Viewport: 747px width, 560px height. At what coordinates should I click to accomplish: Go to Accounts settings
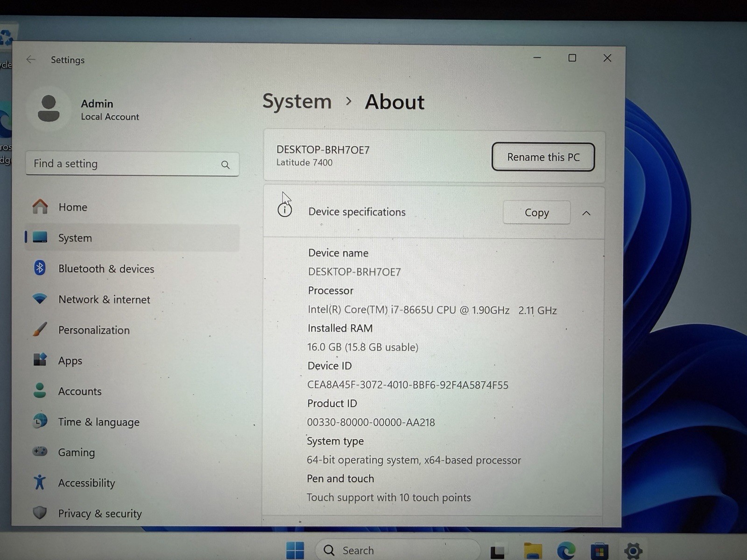coord(133,391)
